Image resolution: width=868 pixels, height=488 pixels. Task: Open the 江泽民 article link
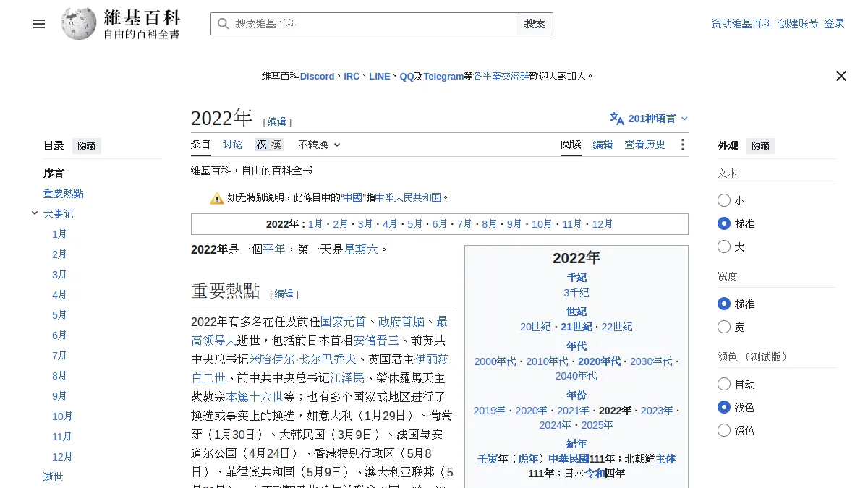tap(348, 377)
